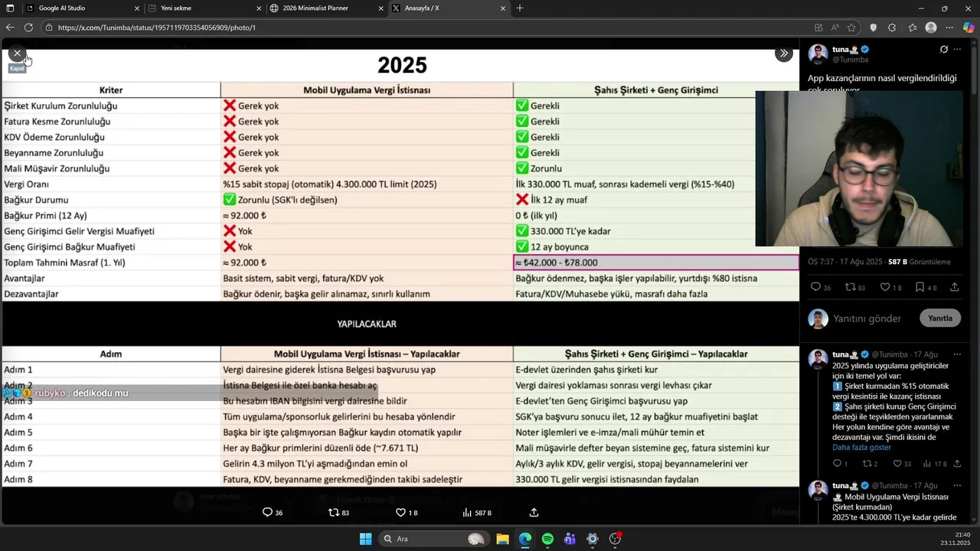Image resolution: width=980 pixels, height=551 pixels.
Task: Open browser settings and more menu
Action: click(950, 28)
